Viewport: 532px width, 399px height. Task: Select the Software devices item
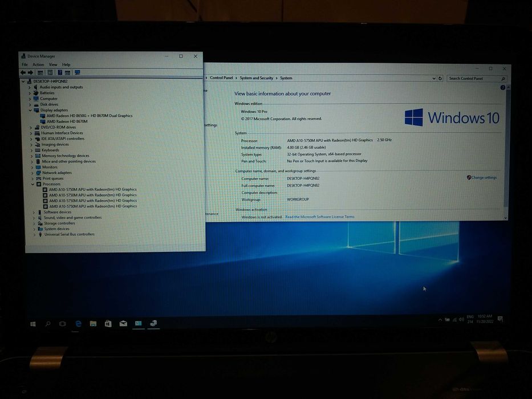[58, 212]
